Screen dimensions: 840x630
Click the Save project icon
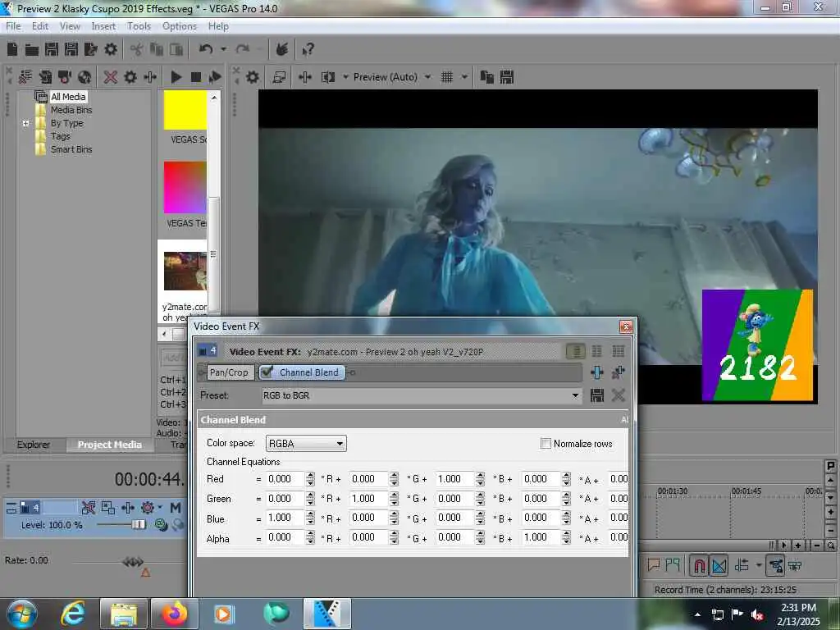click(x=52, y=50)
